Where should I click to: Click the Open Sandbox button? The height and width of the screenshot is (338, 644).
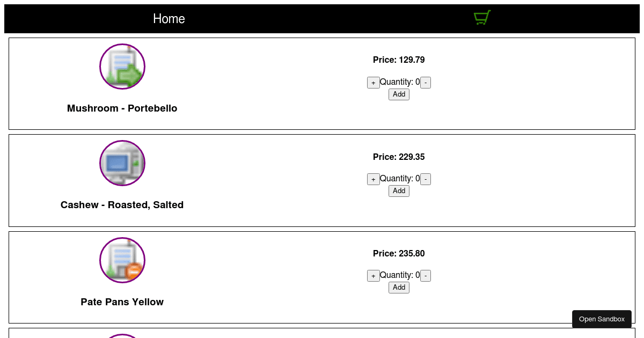pyautogui.click(x=602, y=319)
